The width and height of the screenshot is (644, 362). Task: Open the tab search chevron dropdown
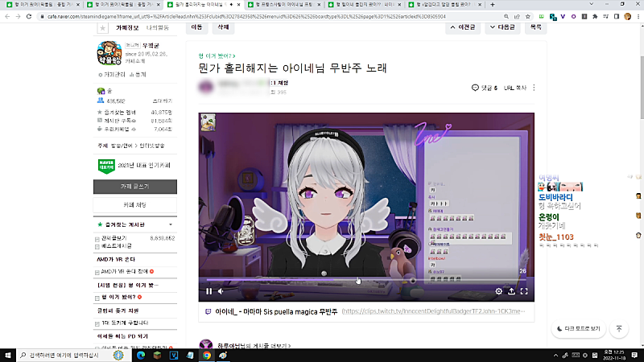(x=592, y=4)
